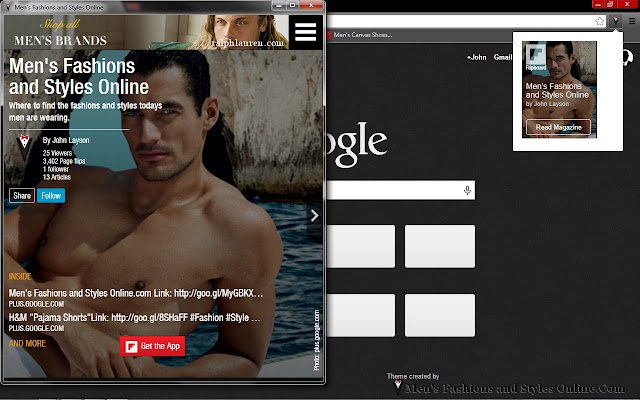Select the Men's Canvas Shoes bookmark
The height and width of the screenshot is (400, 640).
coord(360,35)
